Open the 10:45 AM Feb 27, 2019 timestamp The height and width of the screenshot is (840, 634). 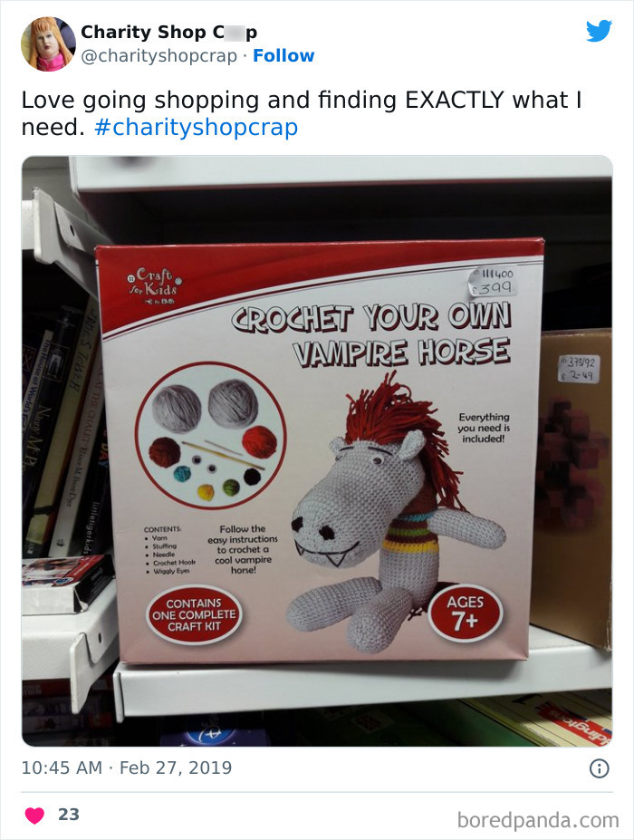pos(127,768)
